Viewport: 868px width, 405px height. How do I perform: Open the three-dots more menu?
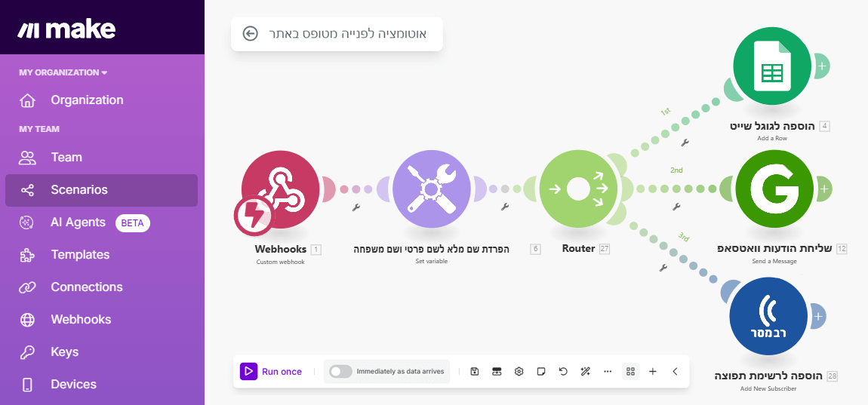[608, 372]
